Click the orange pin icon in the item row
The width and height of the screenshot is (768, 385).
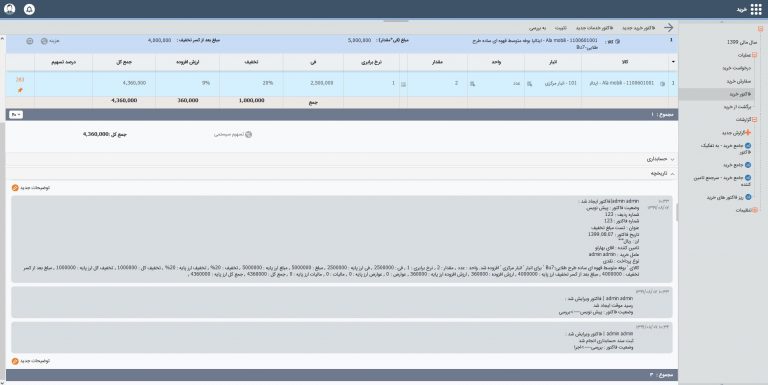20,90
